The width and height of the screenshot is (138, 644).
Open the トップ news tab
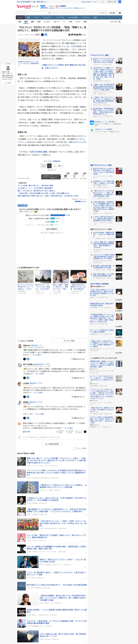pyautogui.click(x=20, y=17)
